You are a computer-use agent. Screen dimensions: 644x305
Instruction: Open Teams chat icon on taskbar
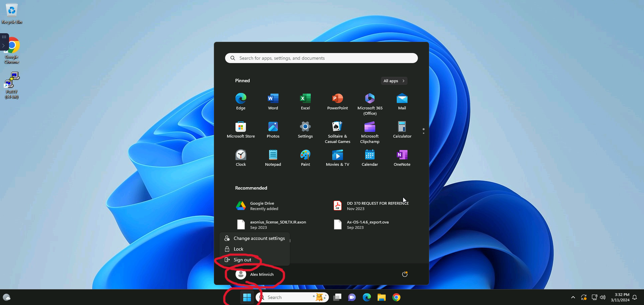click(352, 297)
